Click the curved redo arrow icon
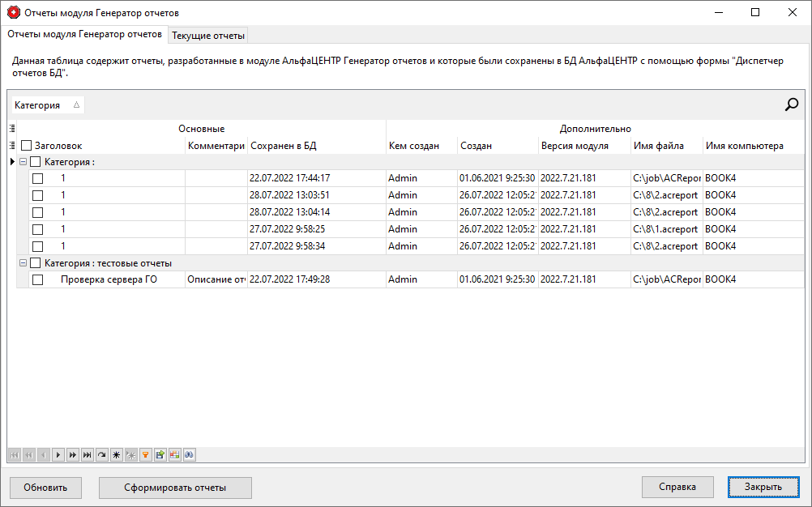Screen dimensions: 812x507 (102, 454)
